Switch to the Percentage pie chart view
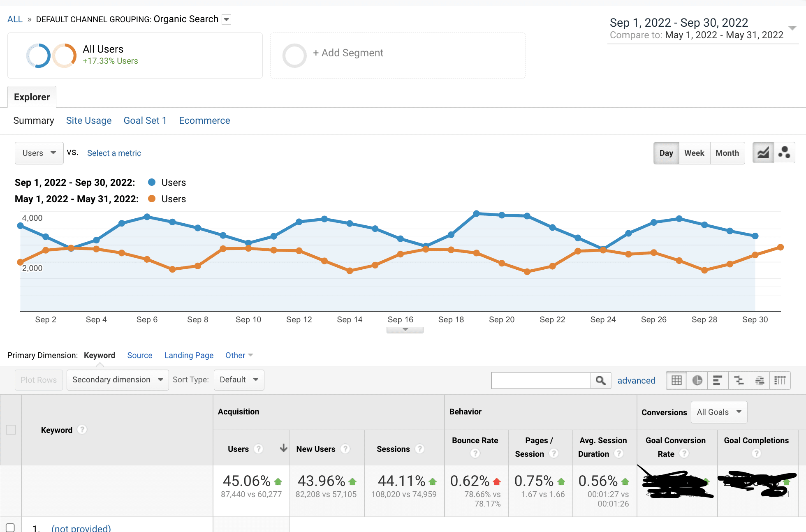The image size is (806, 532). coord(697,380)
